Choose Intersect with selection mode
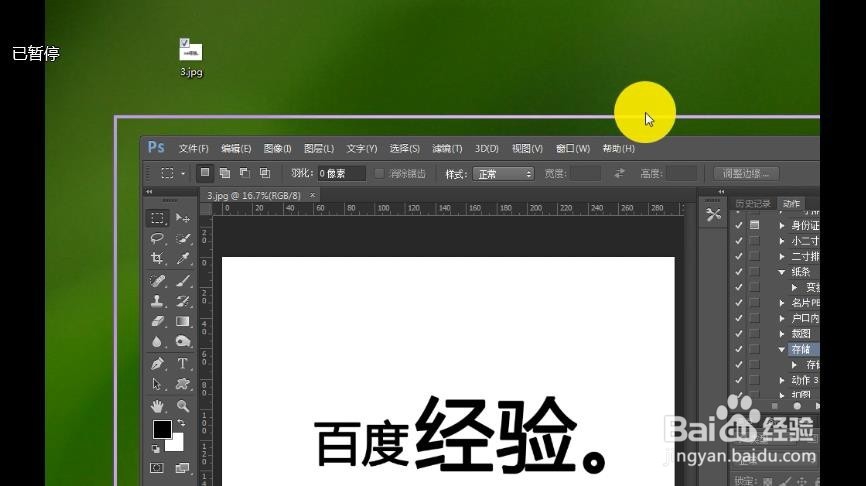The image size is (866, 486). [265, 173]
